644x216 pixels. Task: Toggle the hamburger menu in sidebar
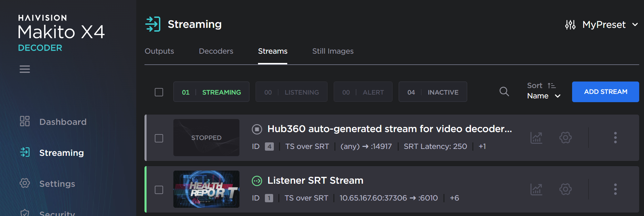(25, 69)
